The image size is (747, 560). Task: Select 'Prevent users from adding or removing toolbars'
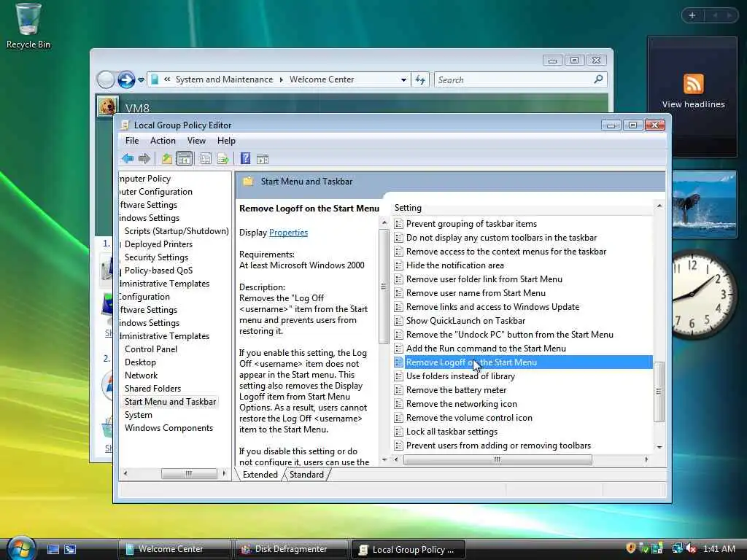(x=498, y=446)
